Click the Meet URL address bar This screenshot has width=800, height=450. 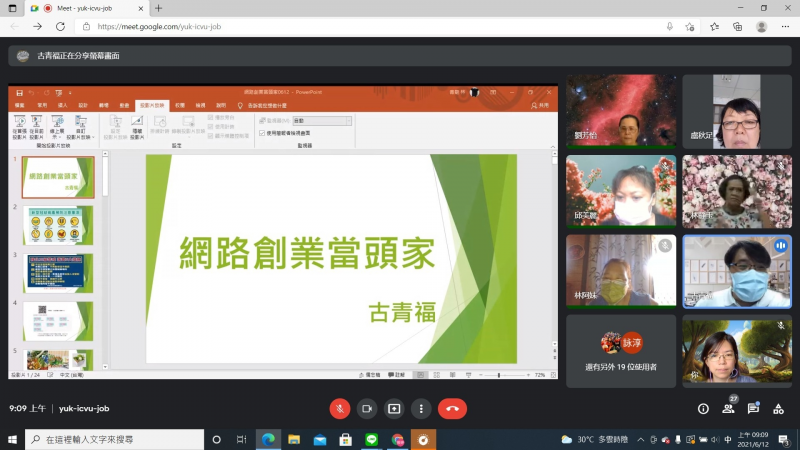pyautogui.click(x=300, y=26)
